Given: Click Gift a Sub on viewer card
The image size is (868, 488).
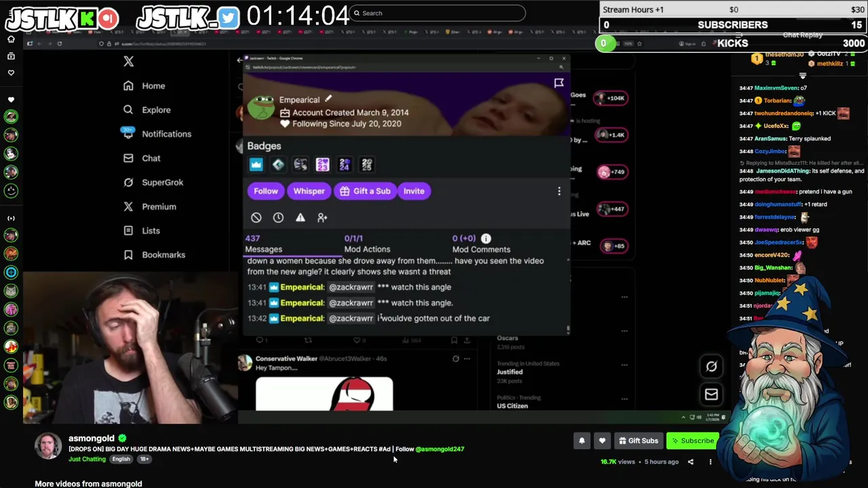Looking at the screenshot, I should coord(366,191).
